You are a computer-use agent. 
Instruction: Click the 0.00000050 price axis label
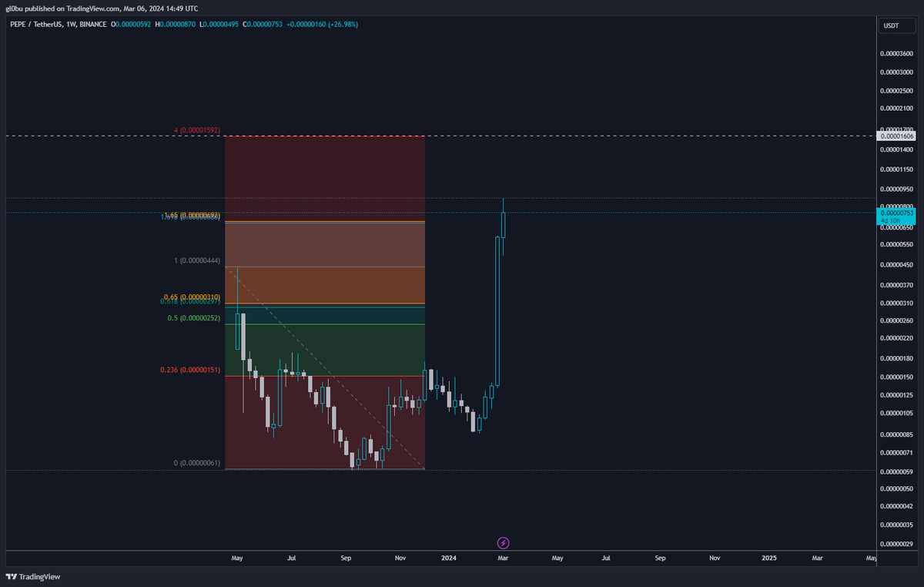(x=897, y=488)
